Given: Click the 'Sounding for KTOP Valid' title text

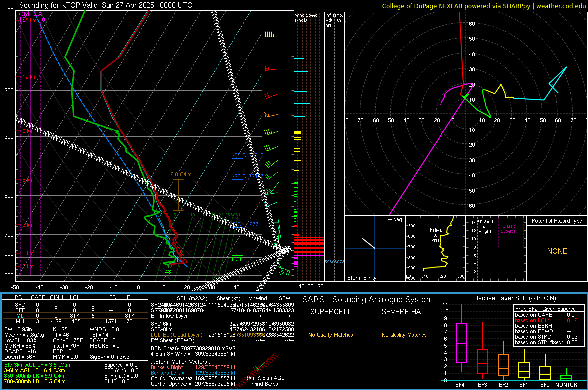Looking at the screenshot, I should coord(58,5).
